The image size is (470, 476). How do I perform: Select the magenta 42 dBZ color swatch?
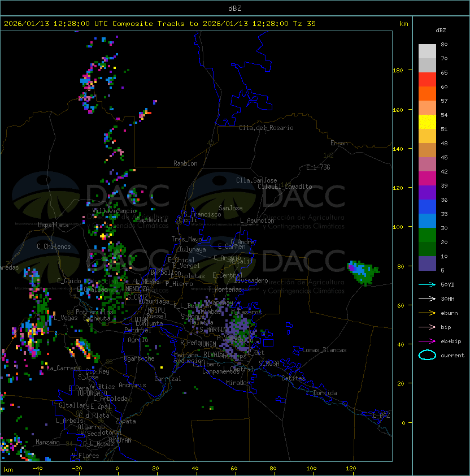click(x=427, y=178)
